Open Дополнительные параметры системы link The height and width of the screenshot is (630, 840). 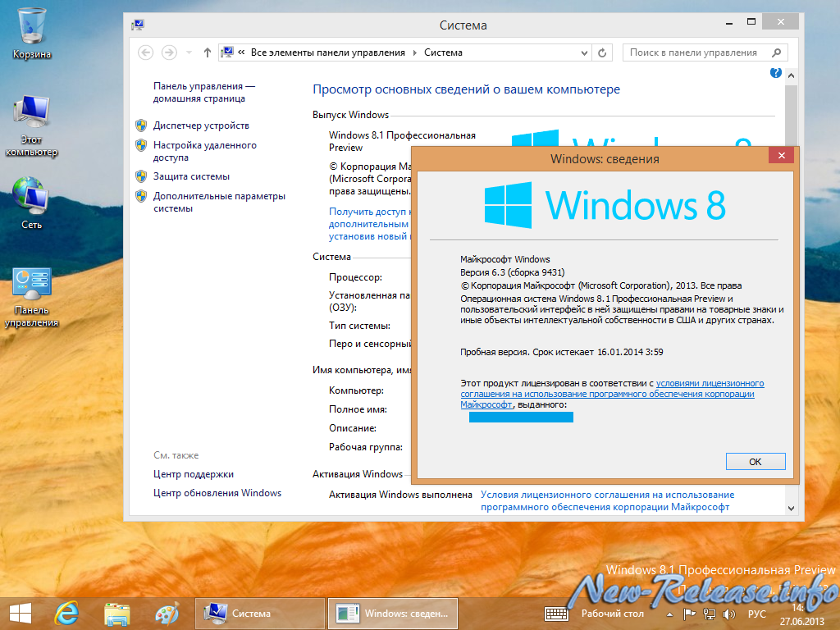219,202
